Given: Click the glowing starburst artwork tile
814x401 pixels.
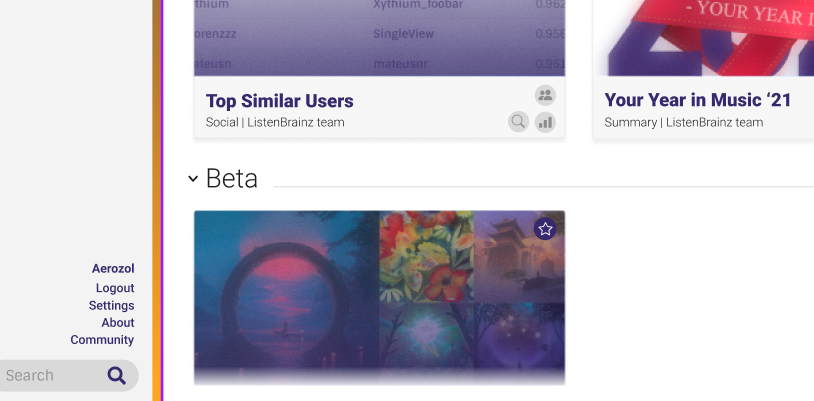Looking at the screenshot, I should click(x=427, y=343).
